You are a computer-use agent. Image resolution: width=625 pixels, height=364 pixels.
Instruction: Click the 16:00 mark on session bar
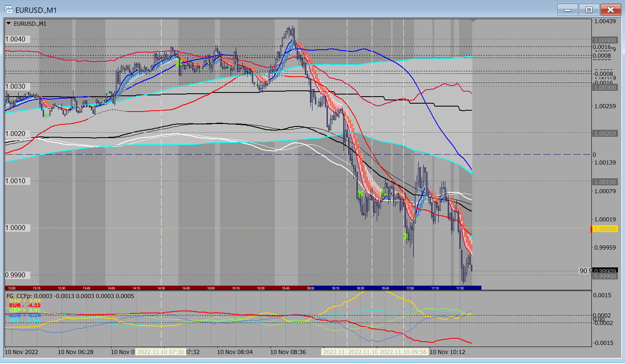[x=310, y=288]
